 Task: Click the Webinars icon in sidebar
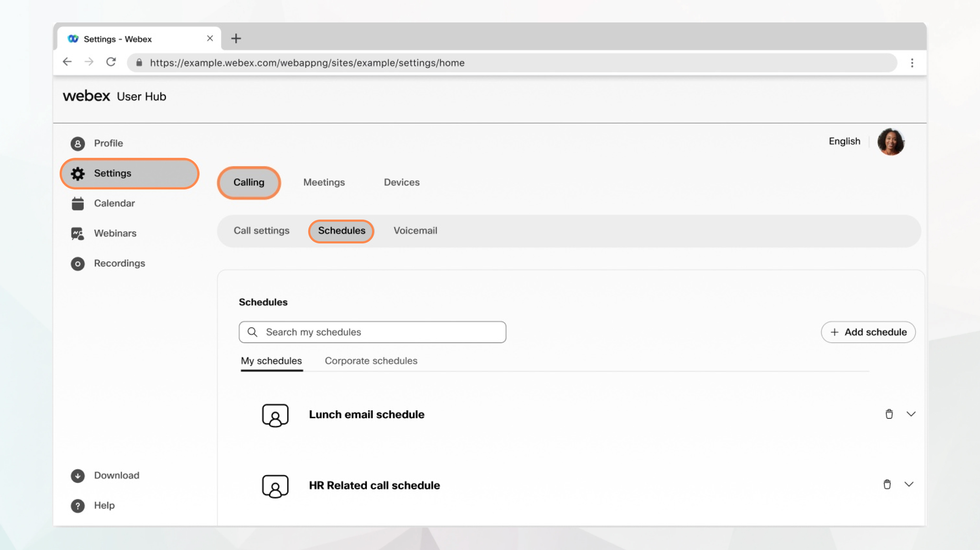point(77,233)
